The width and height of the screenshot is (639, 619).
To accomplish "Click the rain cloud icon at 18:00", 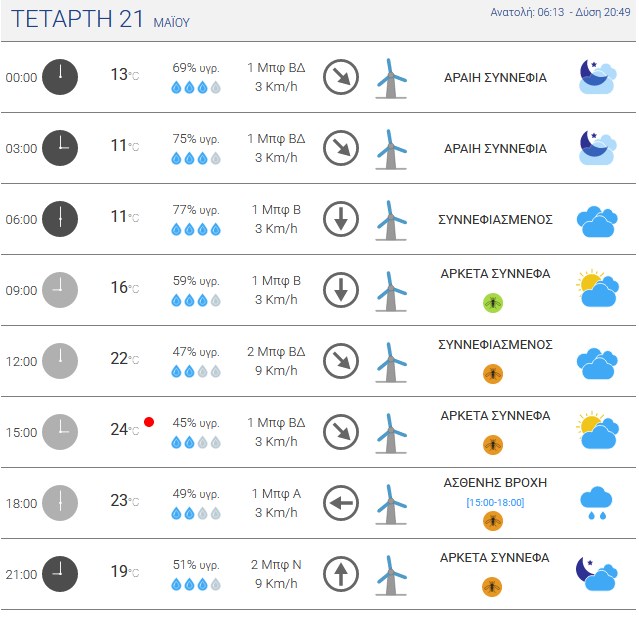I will (x=596, y=503).
